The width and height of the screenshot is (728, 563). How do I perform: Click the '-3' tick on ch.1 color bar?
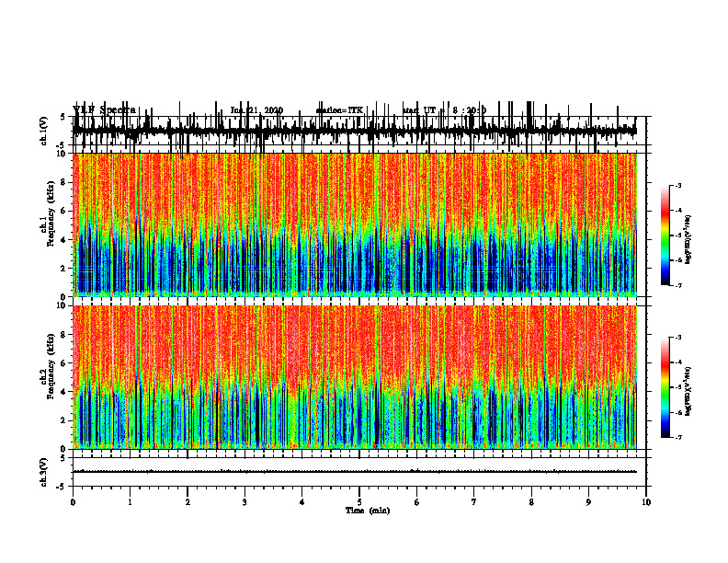coord(678,186)
